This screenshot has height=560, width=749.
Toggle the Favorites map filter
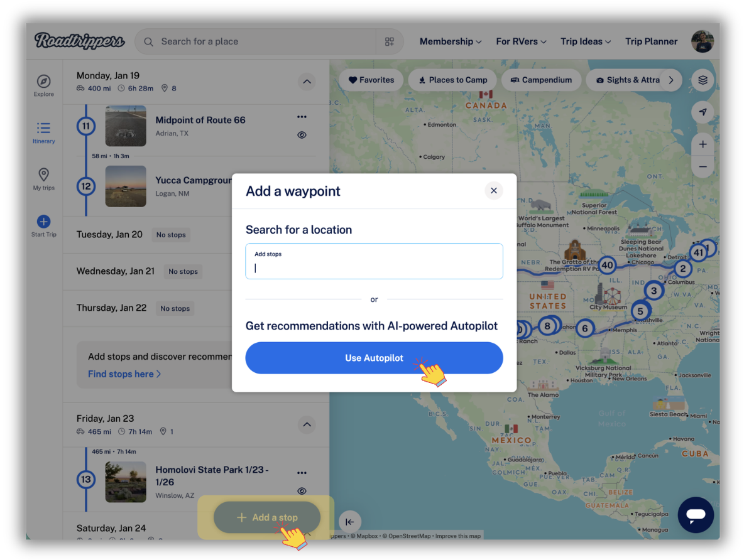(x=371, y=80)
